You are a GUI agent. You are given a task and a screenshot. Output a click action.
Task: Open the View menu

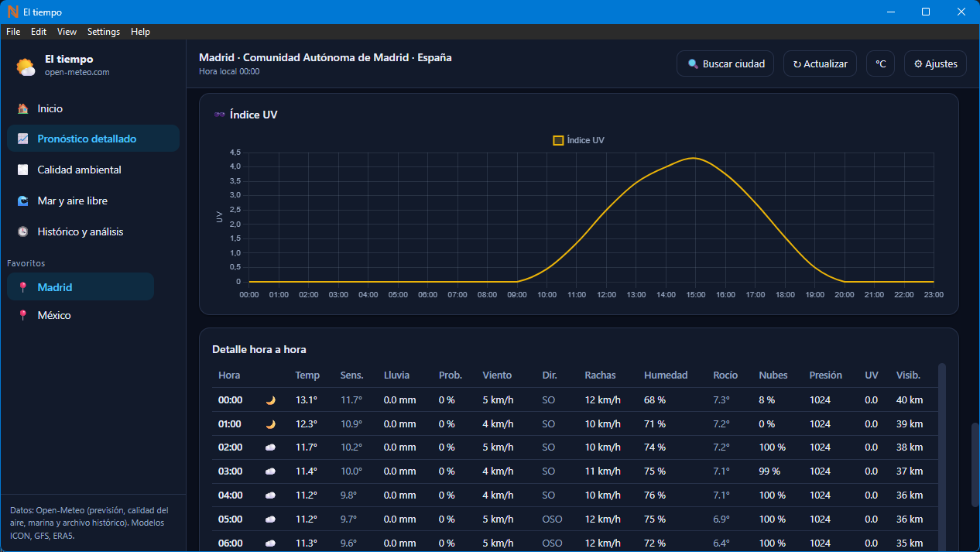pyautogui.click(x=67, y=32)
